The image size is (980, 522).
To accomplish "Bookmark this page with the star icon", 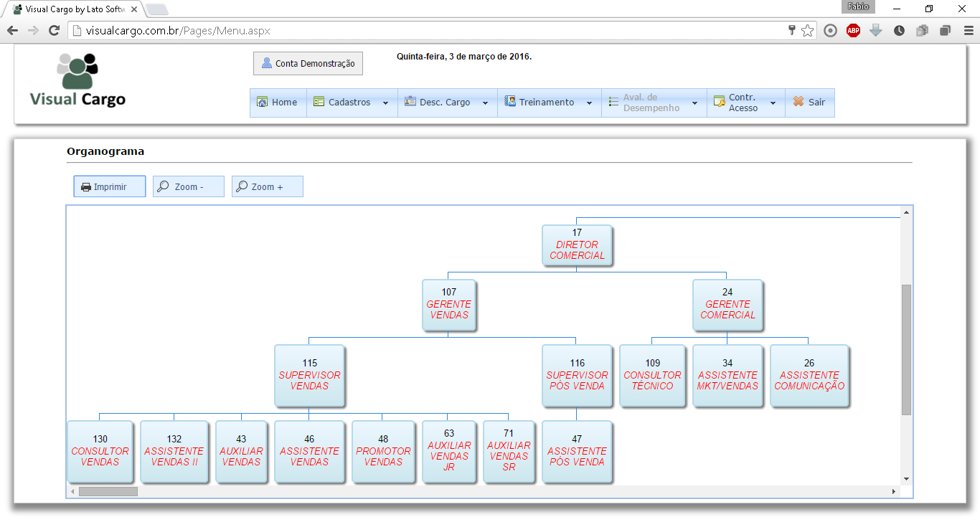I will [808, 30].
